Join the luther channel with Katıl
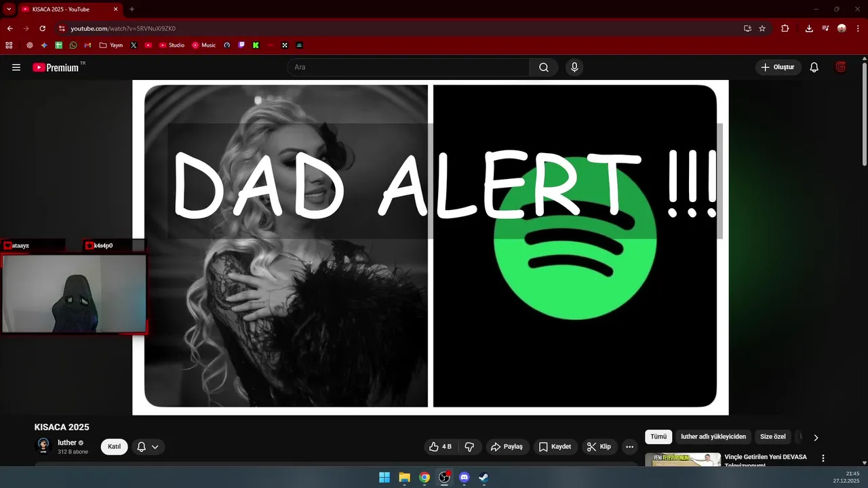 (x=114, y=447)
